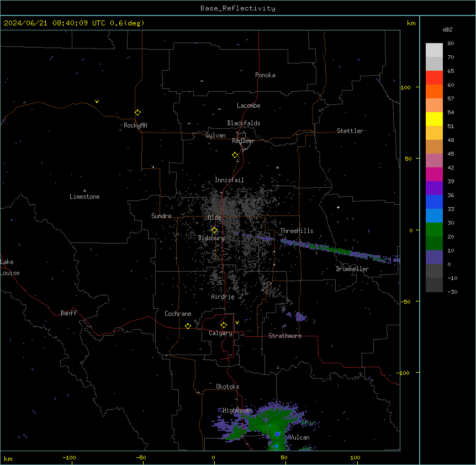Click the Ponoka city label

265,75
